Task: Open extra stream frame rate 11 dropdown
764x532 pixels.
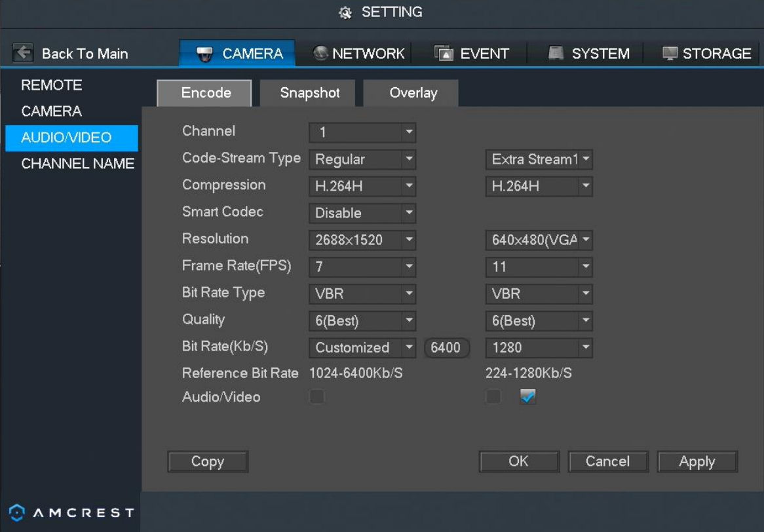Action: tap(539, 267)
